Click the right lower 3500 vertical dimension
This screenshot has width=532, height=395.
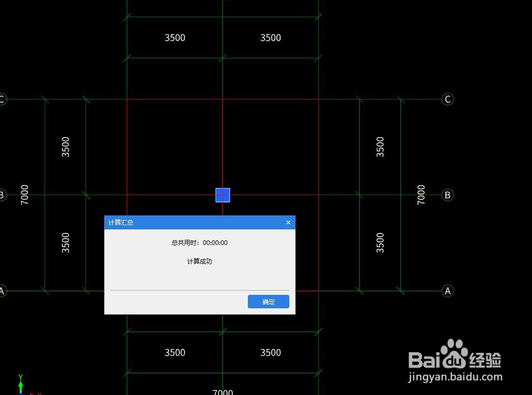point(380,243)
